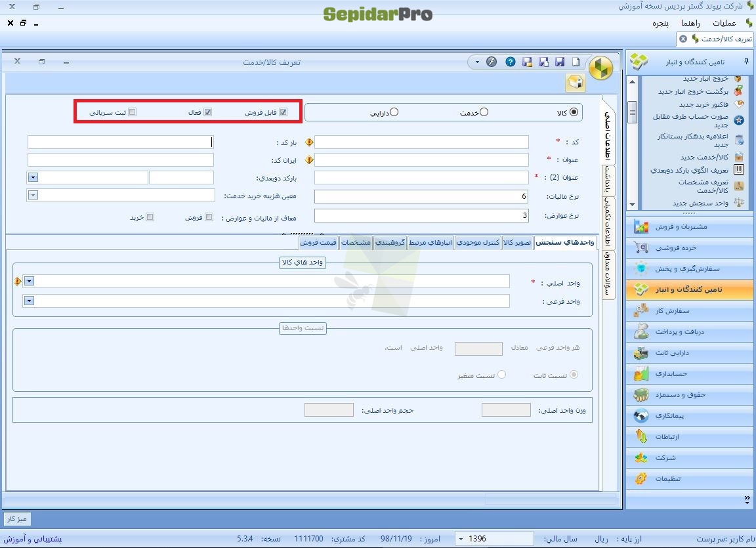Switch to the قیمت فروش tab
The image size is (756, 548).
318,242
